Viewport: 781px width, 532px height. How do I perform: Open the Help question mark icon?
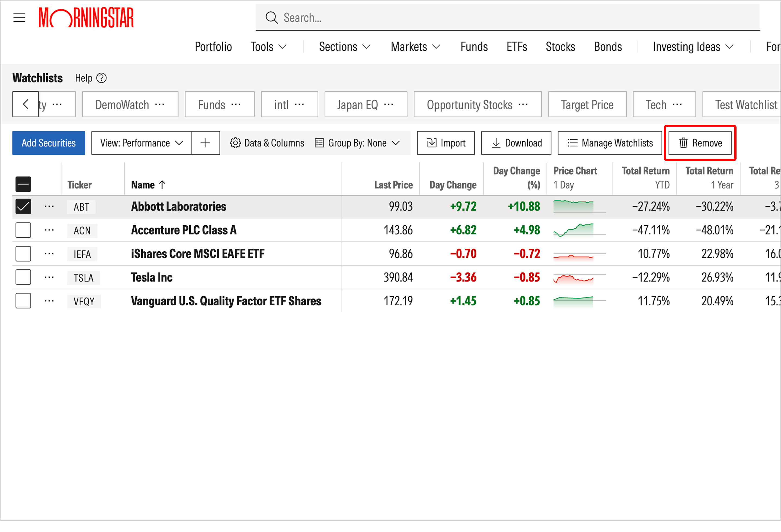coord(101,78)
